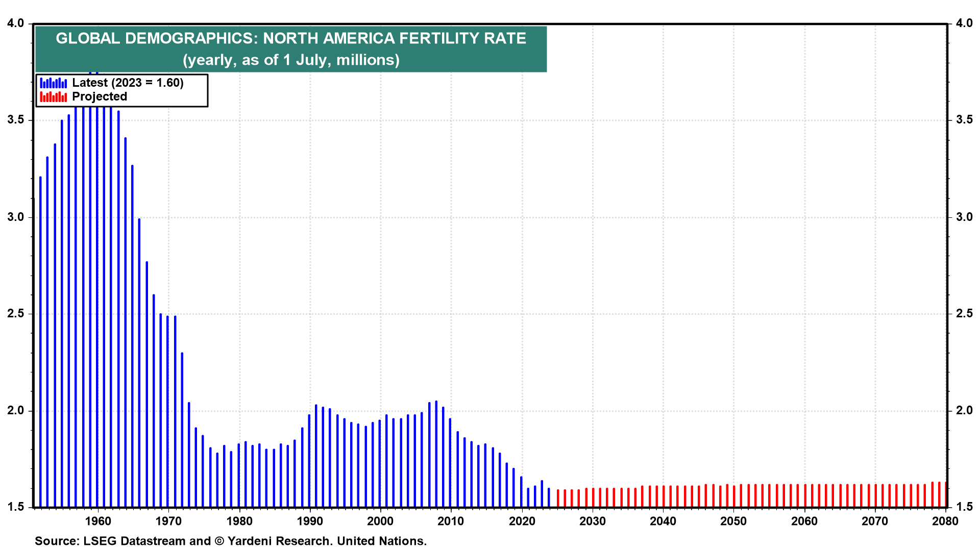This screenshot has width=980, height=551.
Task: Click the source citation text below chart
Action: pos(231,541)
